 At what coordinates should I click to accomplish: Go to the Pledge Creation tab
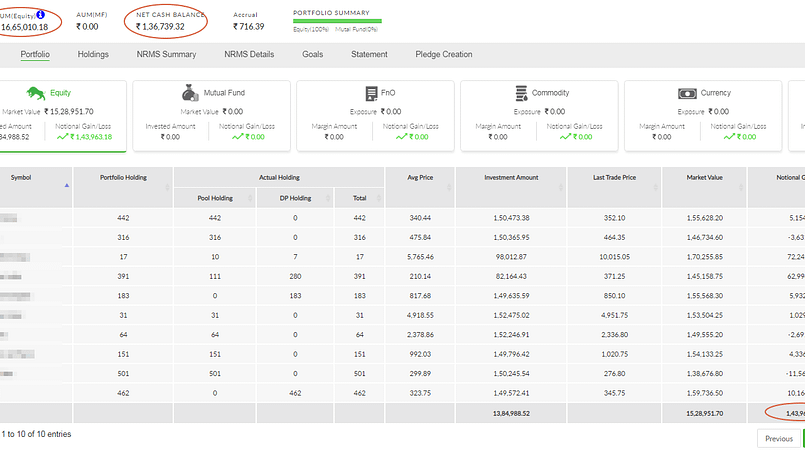coord(444,54)
